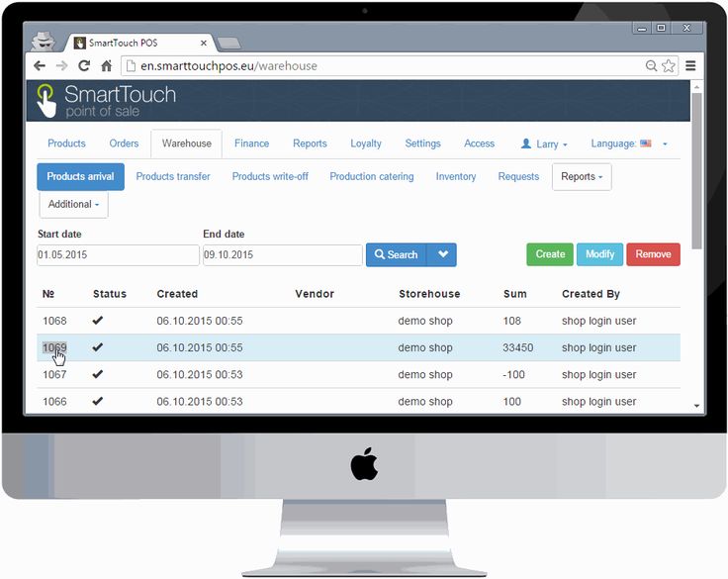
Task: Click the SmartTouch hand logo
Action: [x=45, y=100]
